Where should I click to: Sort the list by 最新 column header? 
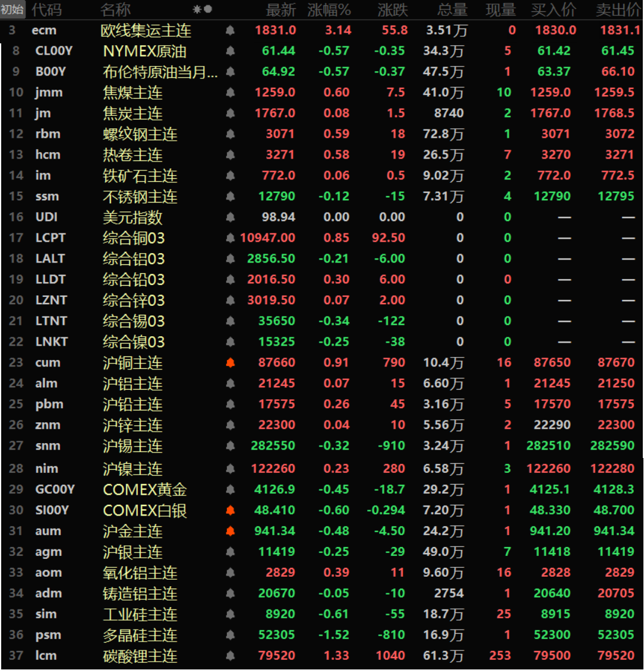pyautogui.click(x=280, y=10)
